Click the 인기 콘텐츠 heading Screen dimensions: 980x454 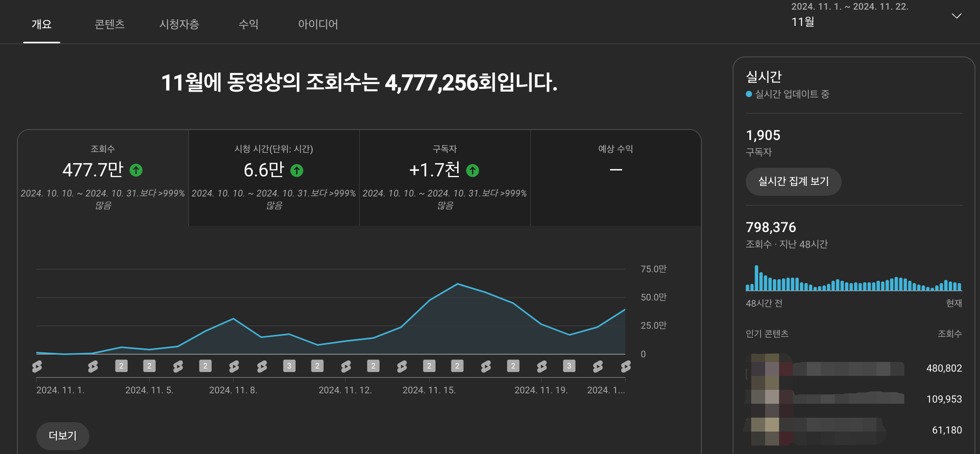click(x=767, y=333)
